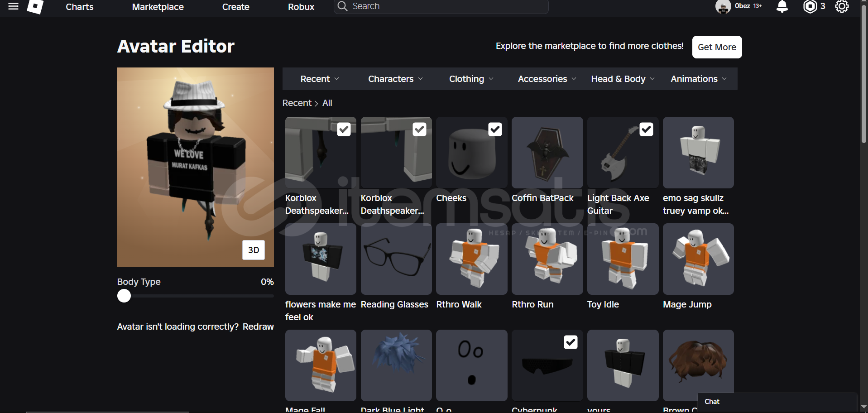The image size is (868, 413).
Task: Open the Robux balance icon
Action: coord(810,6)
